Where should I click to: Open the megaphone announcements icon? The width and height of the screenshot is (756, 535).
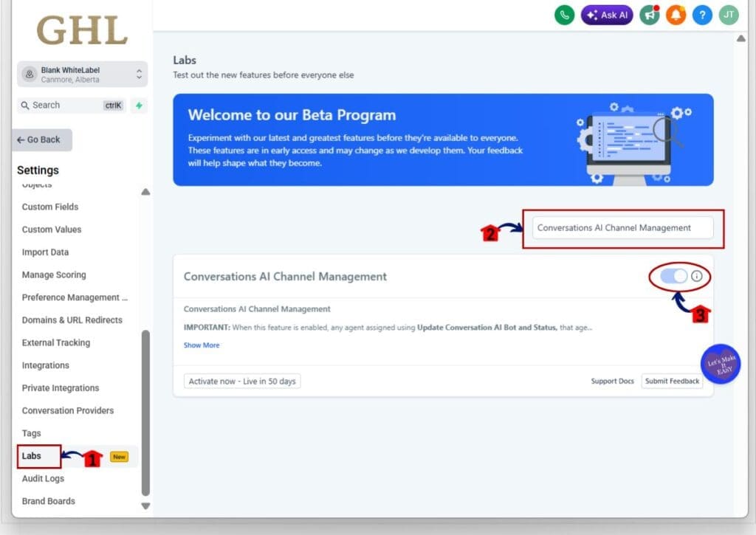650,15
